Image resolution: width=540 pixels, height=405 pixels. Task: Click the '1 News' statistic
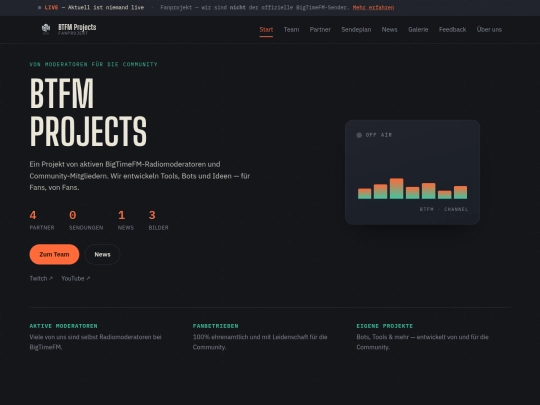click(x=126, y=220)
